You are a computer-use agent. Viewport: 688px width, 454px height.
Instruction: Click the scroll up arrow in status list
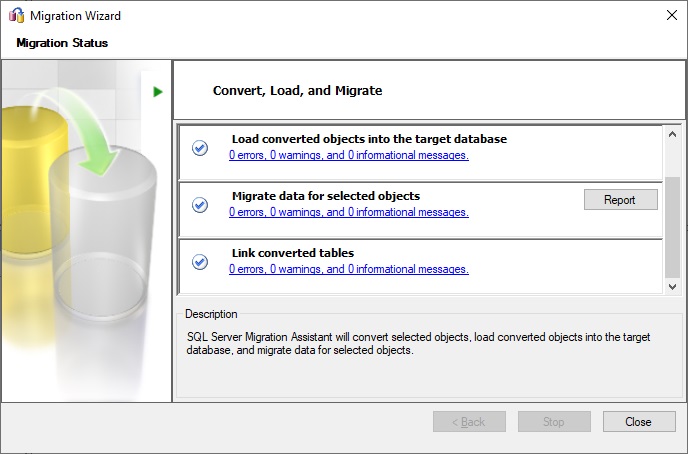click(x=672, y=135)
